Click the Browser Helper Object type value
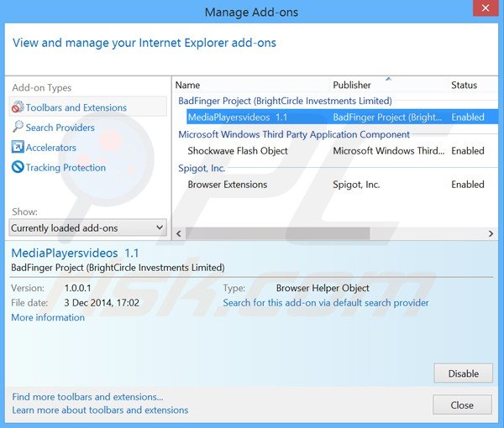The height and width of the screenshot is (428, 504). [x=323, y=288]
